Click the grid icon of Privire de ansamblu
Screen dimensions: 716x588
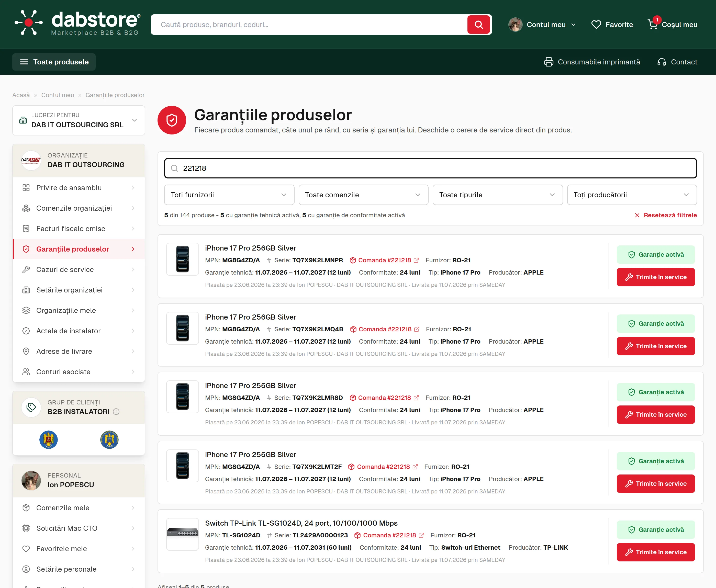26,188
